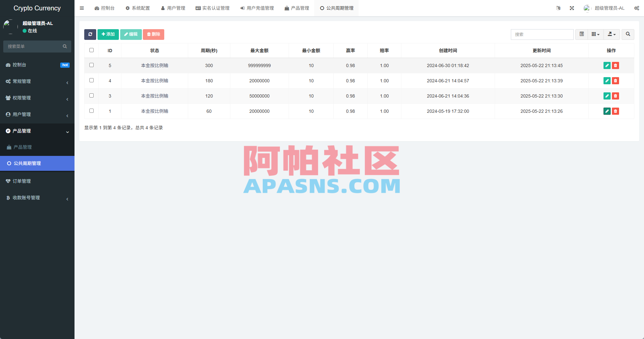Edit row ID 3 with green pencil icon

pos(607,96)
